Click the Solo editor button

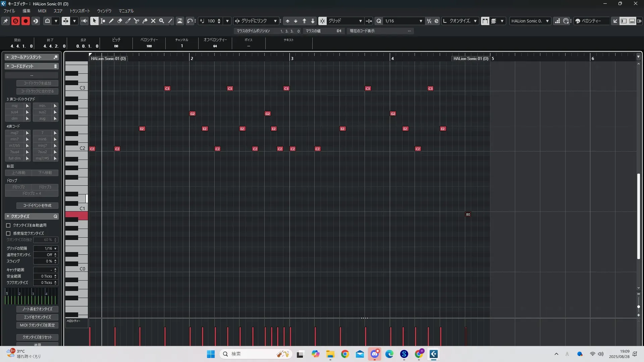click(x=15, y=21)
